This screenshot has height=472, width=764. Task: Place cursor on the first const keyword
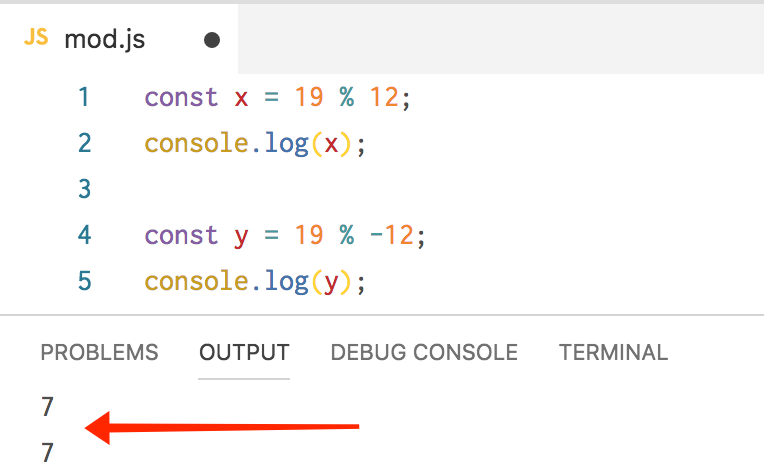pos(181,97)
